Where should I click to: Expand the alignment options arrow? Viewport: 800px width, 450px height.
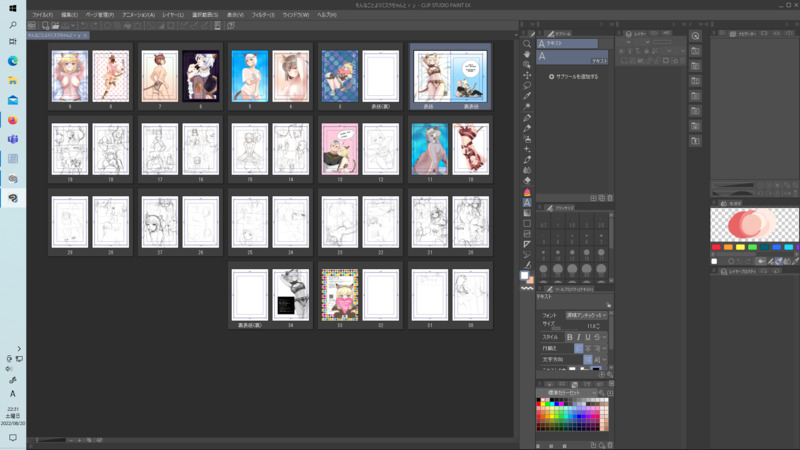point(605,348)
